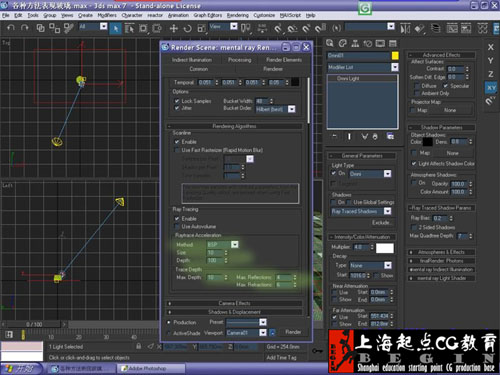This screenshot has width=500, height=375.
Task: Switch to the Render Elements tab
Action: (x=284, y=60)
